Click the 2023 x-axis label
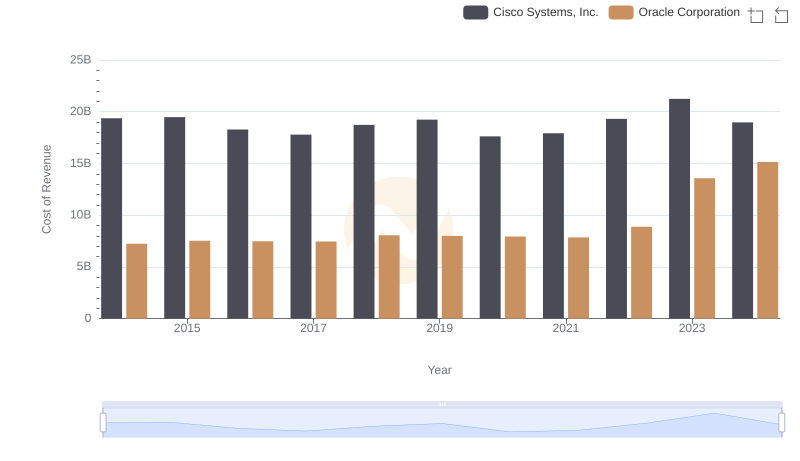800x461 pixels. point(692,328)
